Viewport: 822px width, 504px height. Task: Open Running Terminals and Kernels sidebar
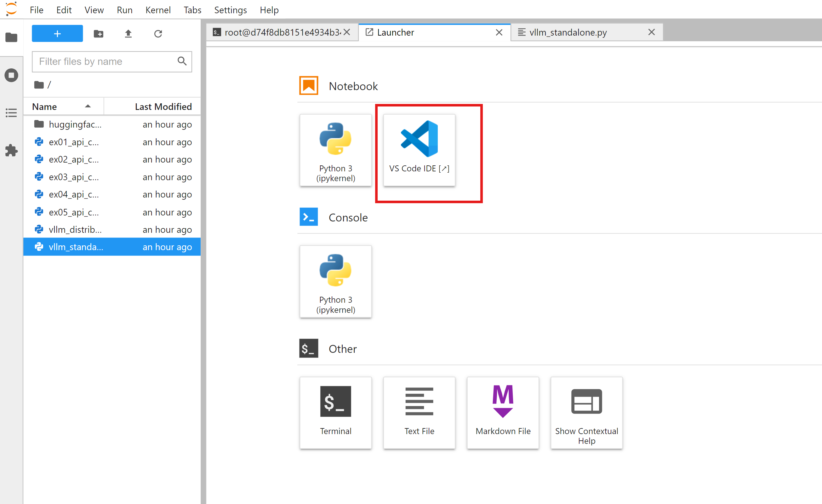coord(11,75)
